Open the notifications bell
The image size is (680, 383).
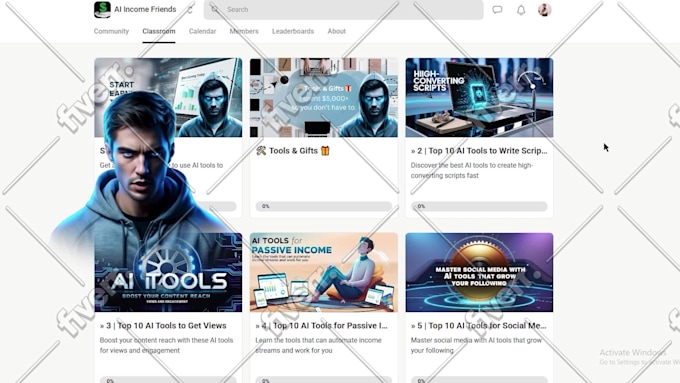point(521,10)
